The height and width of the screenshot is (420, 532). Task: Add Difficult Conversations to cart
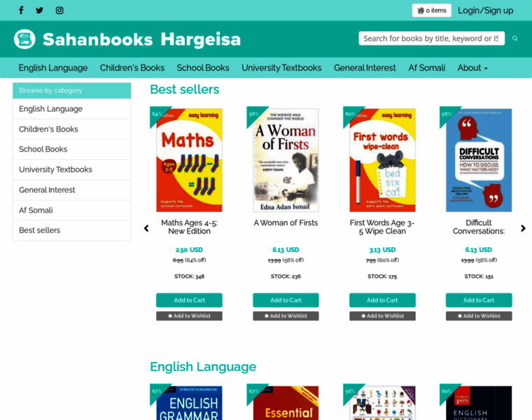click(479, 300)
